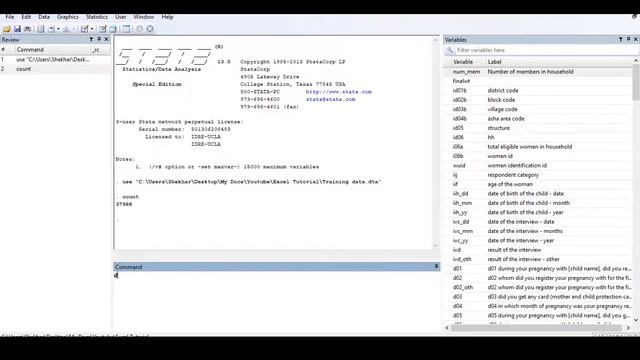Image resolution: width=640 pixels, height=360 pixels.
Task: Open the Edit menu
Action: coord(26,17)
